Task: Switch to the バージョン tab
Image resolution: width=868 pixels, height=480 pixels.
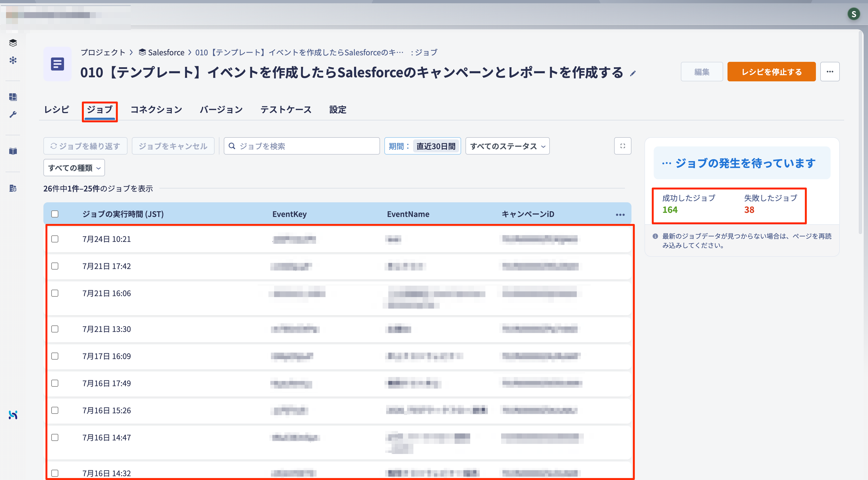Action: (x=221, y=110)
